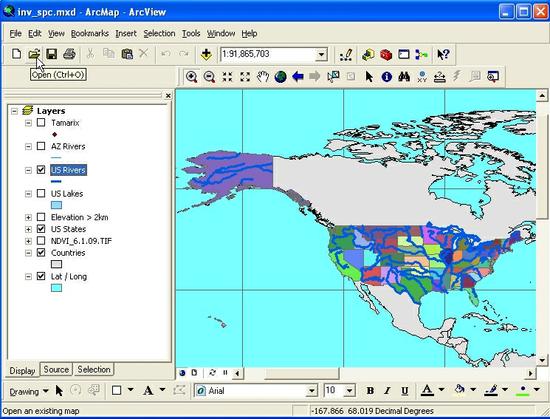The width and height of the screenshot is (550, 419).
Task: Select the Zoom In tool
Action: coord(192,77)
